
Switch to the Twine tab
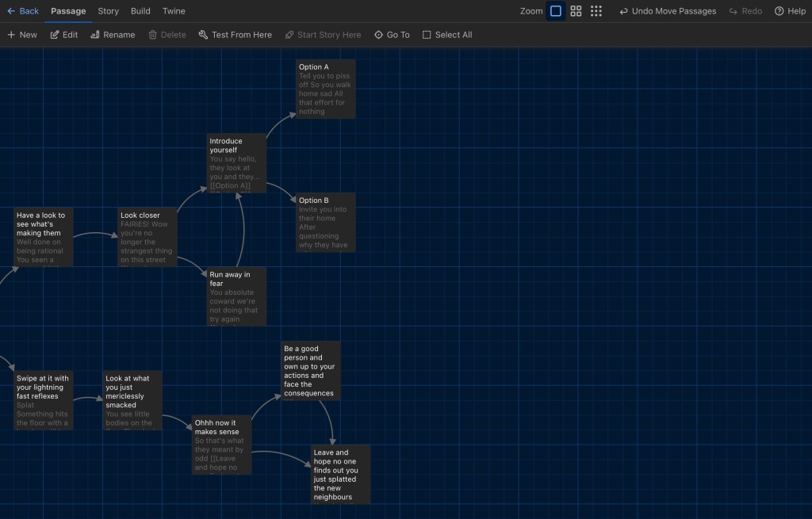tap(174, 11)
